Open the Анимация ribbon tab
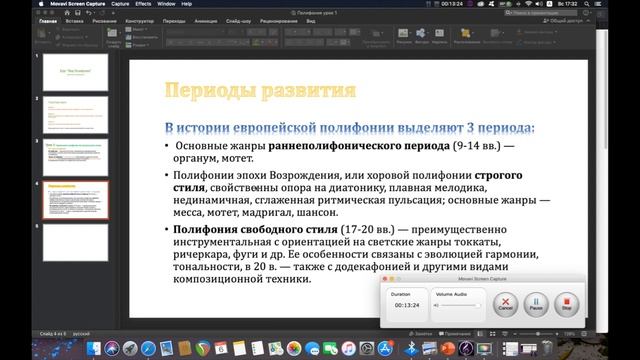This screenshot has height=360, width=640. (206, 21)
